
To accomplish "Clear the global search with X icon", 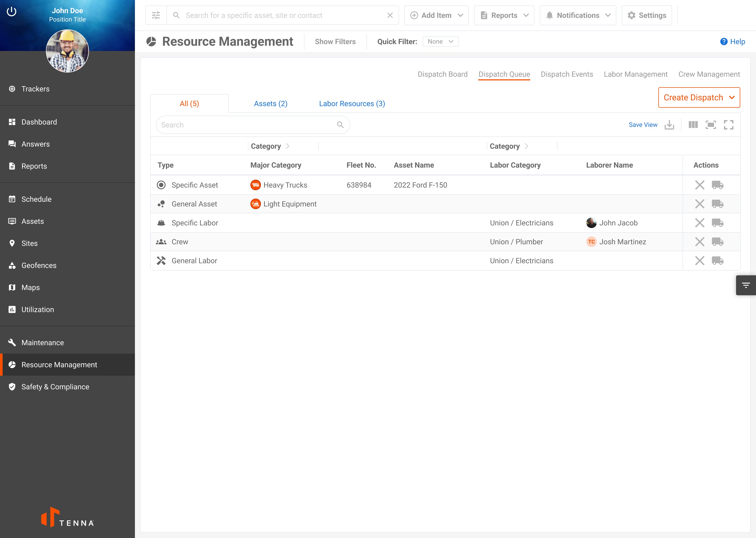I will tap(390, 15).
